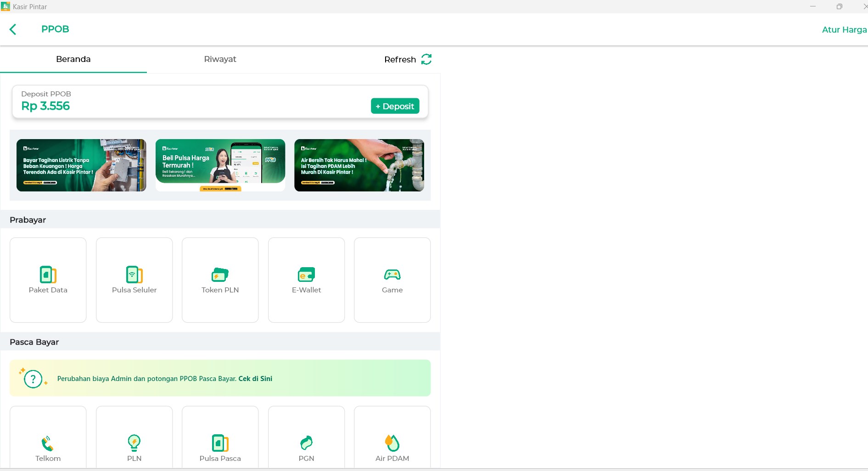Follow the Cek di Sini link
Image resolution: width=868 pixels, height=471 pixels.
click(x=255, y=379)
